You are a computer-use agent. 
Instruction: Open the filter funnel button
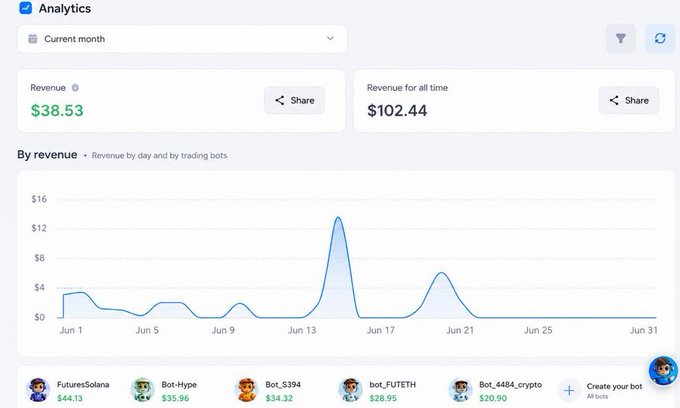621,39
